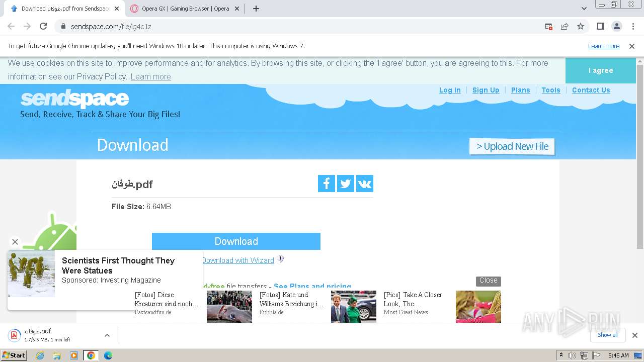The image size is (644, 362).
Task: Close the Windows 7 update notice bar
Action: [632, 46]
